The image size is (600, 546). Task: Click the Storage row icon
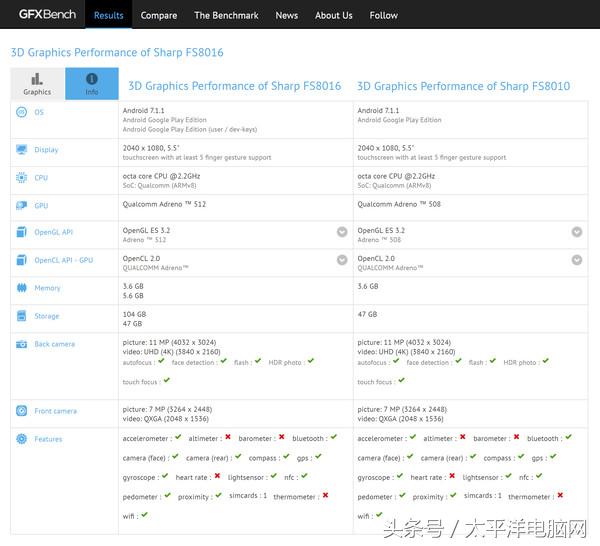[21, 316]
